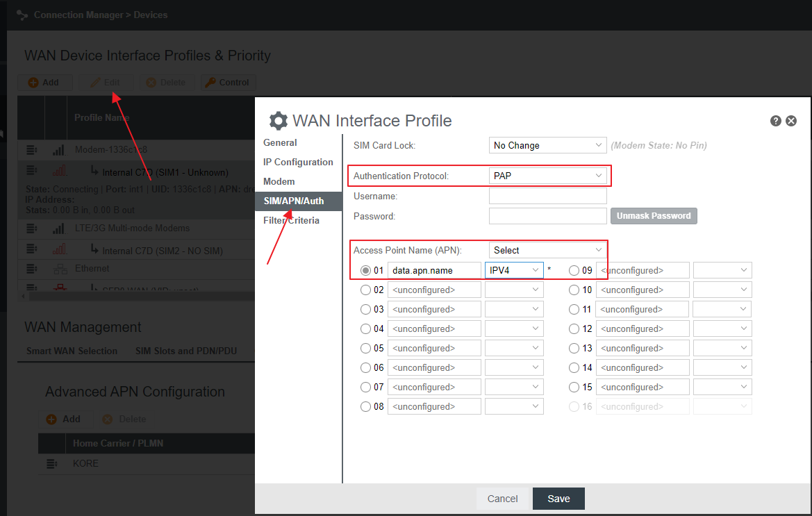
Task: Click the Ethernet network icon
Action: click(59, 269)
